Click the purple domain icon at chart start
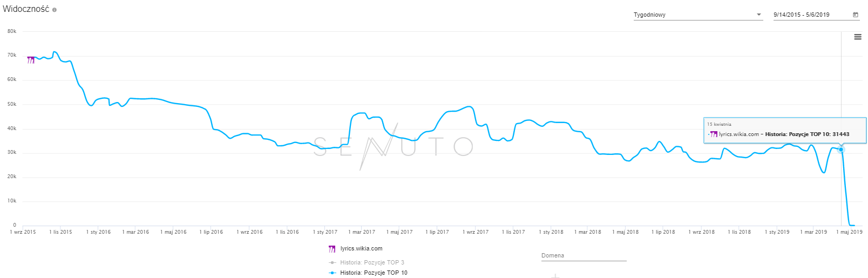The width and height of the screenshot is (868, 278). (x=31, y=60)
